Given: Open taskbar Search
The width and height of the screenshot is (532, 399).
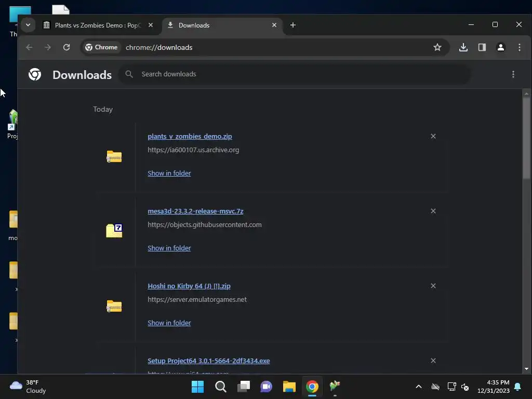Looking at the screenshot, I should click(220, 387).
